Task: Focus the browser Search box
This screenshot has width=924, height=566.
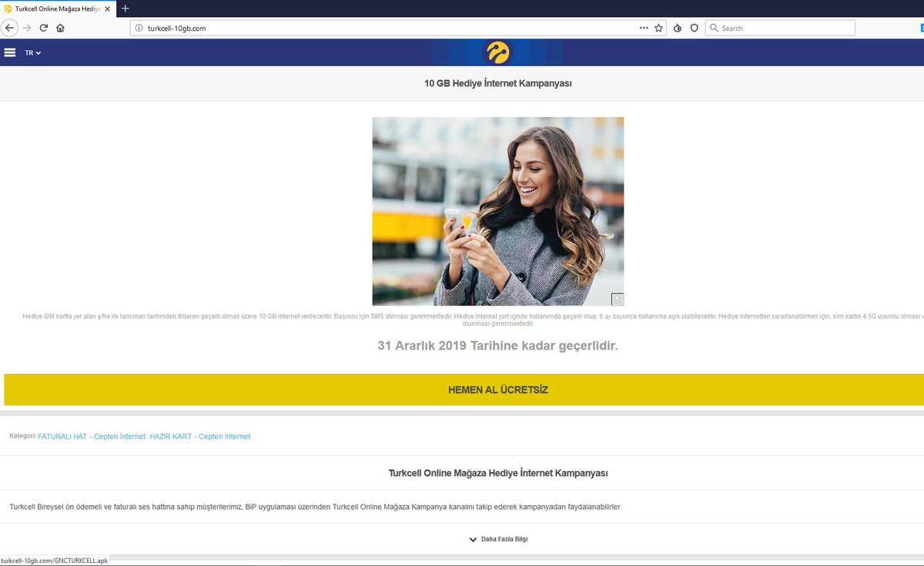Action: 780,28
